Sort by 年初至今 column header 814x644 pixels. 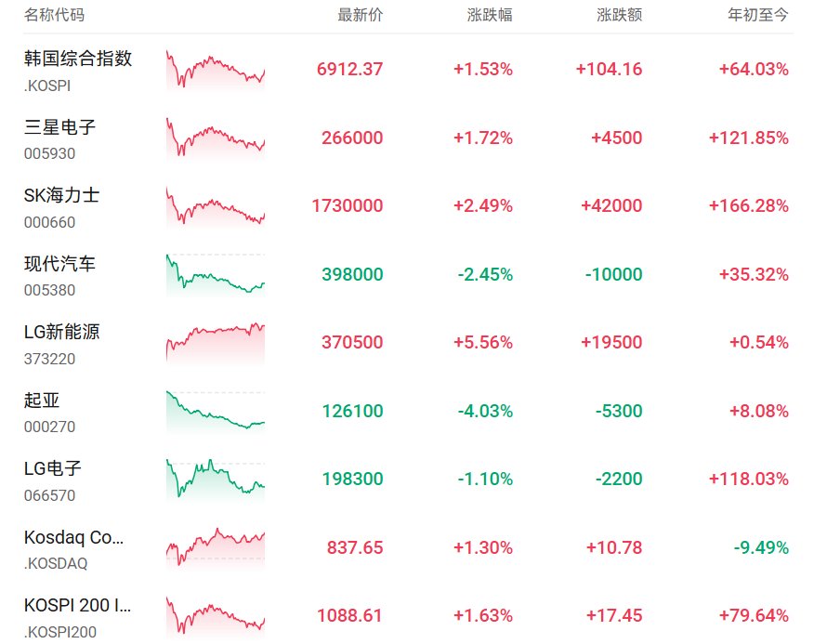click(758, 15)
